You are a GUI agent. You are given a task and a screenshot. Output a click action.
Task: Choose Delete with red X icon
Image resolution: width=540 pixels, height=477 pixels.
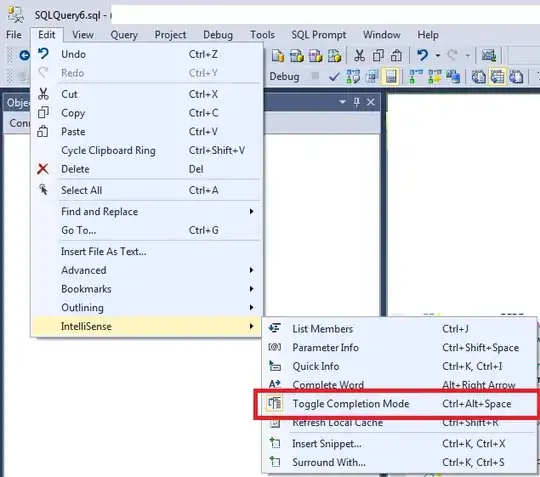147,169
